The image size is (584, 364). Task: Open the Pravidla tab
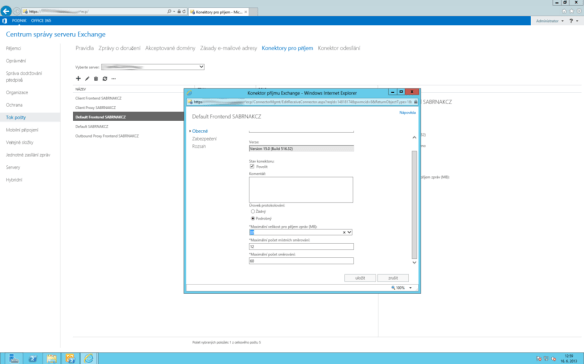pos(85,48)
